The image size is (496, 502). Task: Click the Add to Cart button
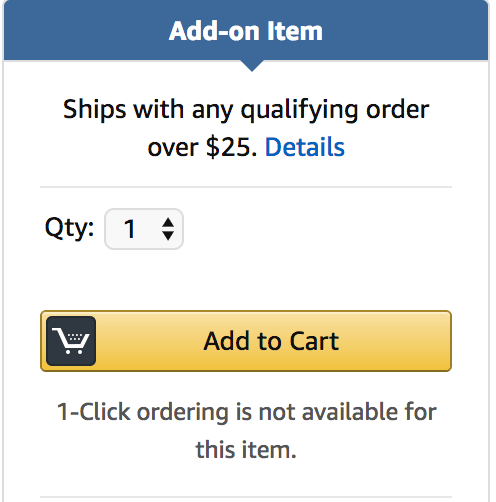pyautogui.click(x=246, y=341)
